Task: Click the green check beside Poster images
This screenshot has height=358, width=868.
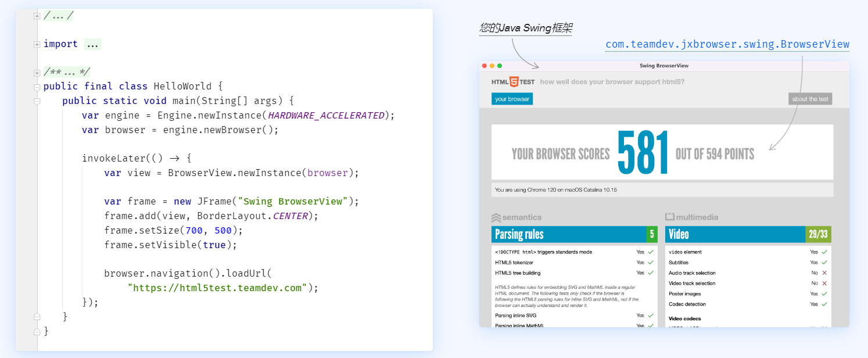Action: coord(824,294)
